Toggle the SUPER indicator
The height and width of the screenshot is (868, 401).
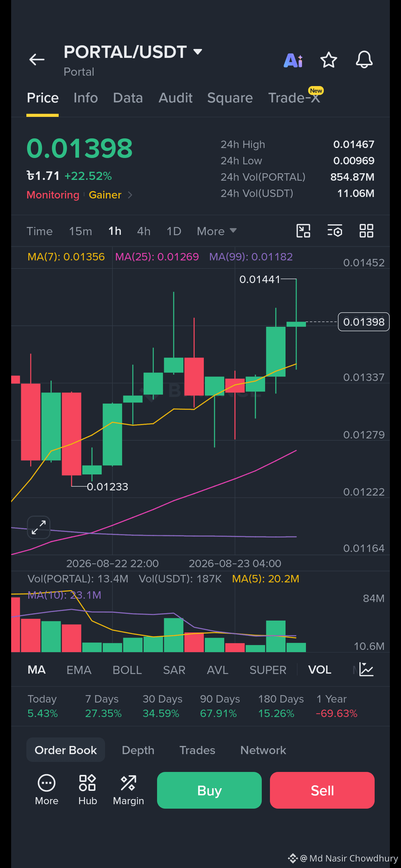(x=268, y=670)
